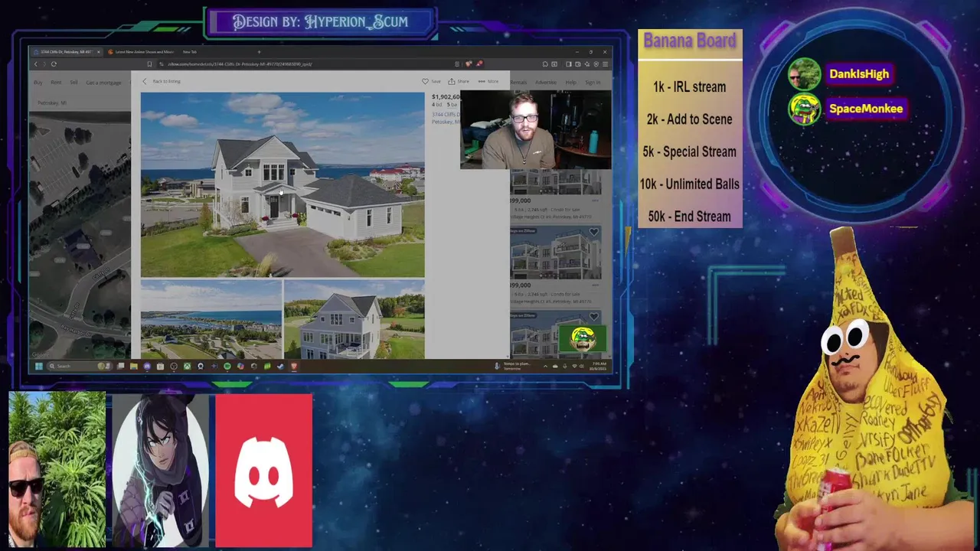Image resolution: width=980 pixels, height=551 pixels.
Task: Switch to the Latest New Anime Shows tab
Action: tap(142, 52)
